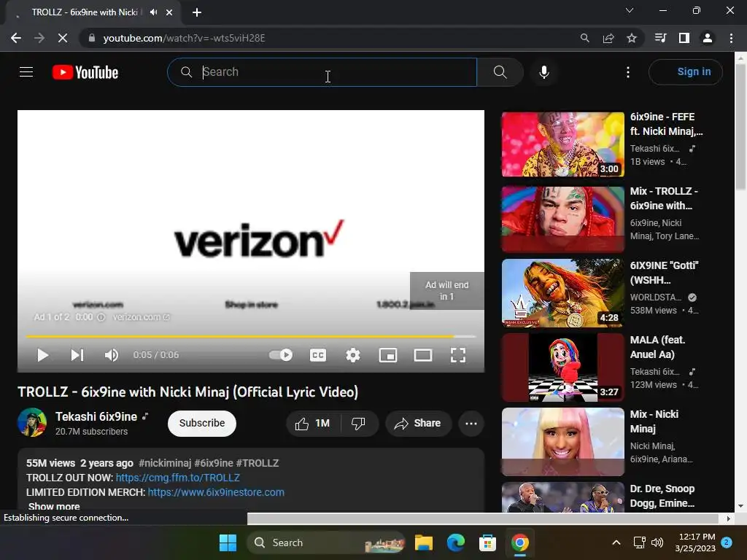Play the video using play button

pos(42,355)
